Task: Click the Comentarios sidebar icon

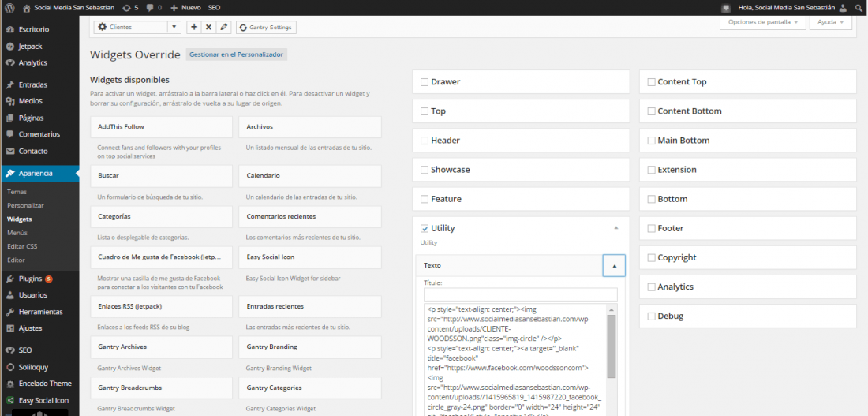Action: click(x=10, y=134)
